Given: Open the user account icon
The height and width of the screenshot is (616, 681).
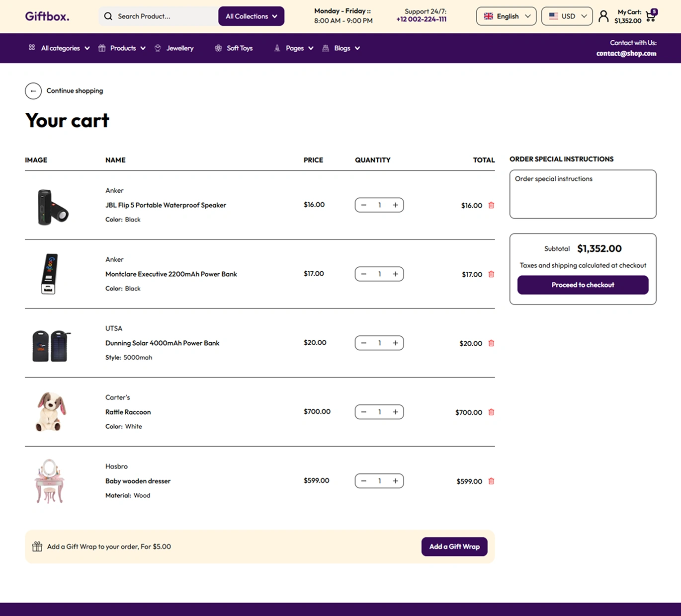Looking at the screenshot, I should 603,16.
